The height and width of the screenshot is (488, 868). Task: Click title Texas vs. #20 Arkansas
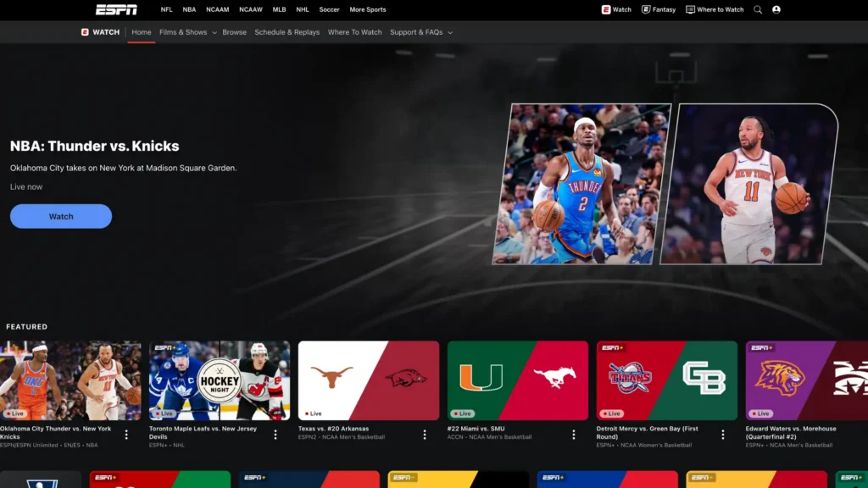coord(333,428)
